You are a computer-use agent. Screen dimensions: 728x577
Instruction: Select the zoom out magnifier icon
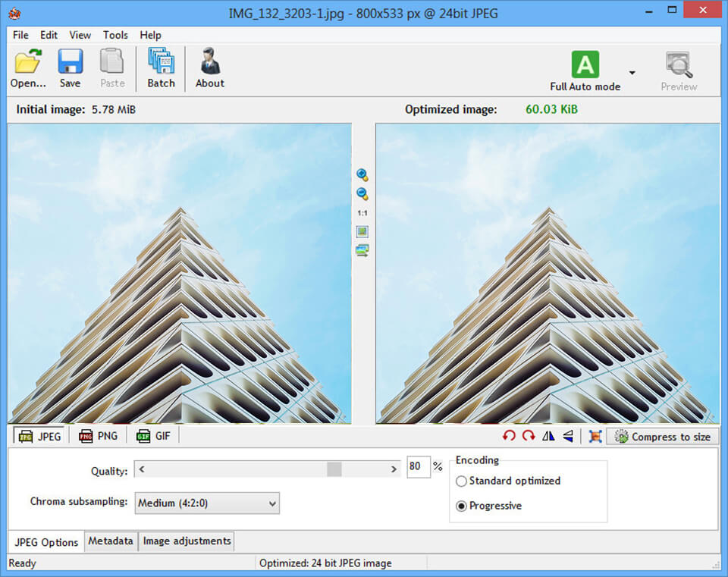click(x=362, y=193)
